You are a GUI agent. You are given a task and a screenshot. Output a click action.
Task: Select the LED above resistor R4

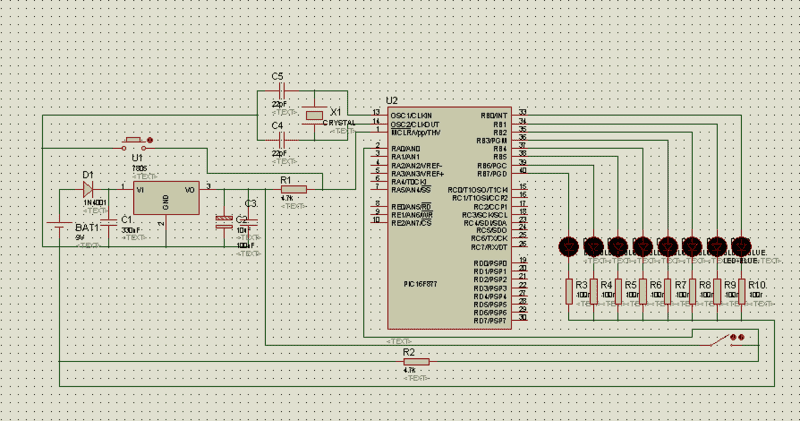click(593, 247)
